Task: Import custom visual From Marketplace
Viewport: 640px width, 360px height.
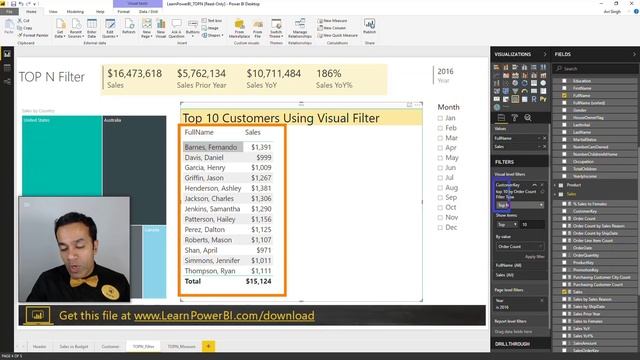Action: click(x=239, y=28)
